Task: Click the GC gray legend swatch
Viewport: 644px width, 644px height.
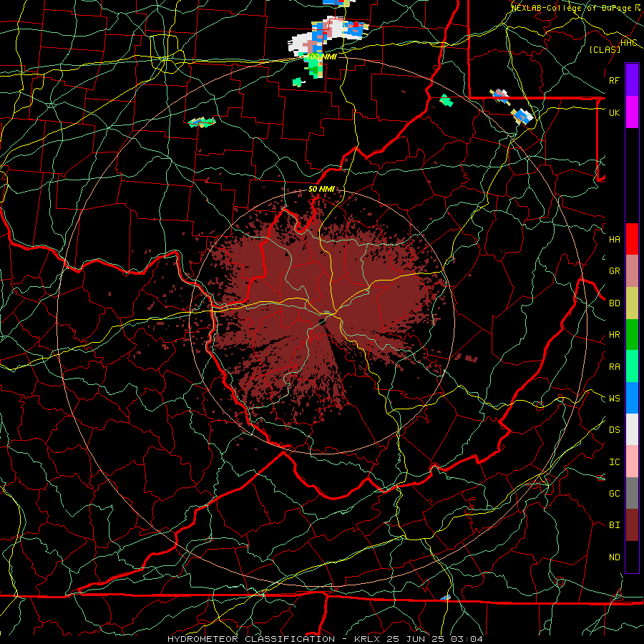Action: 632,493
